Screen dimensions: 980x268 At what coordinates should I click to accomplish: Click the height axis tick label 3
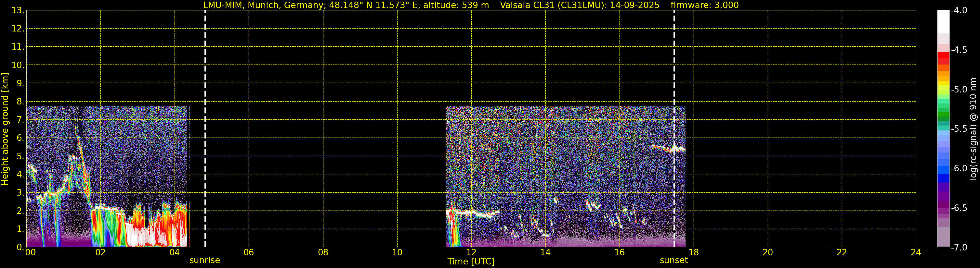20,193
